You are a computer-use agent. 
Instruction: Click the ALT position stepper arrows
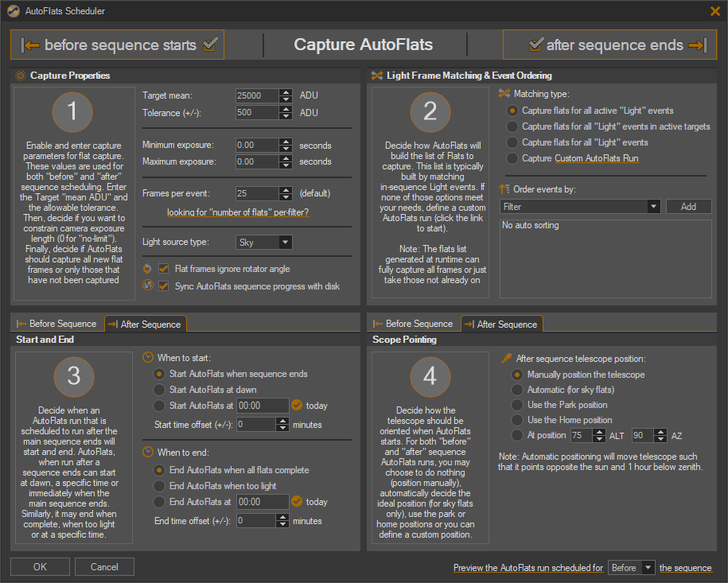[599, 435]
